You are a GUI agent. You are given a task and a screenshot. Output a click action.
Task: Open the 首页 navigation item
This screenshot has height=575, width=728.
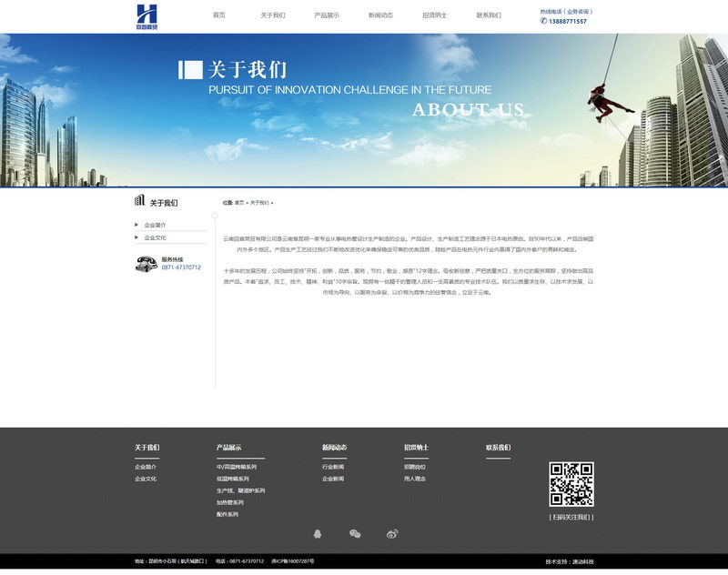click(x=219, y=15)
